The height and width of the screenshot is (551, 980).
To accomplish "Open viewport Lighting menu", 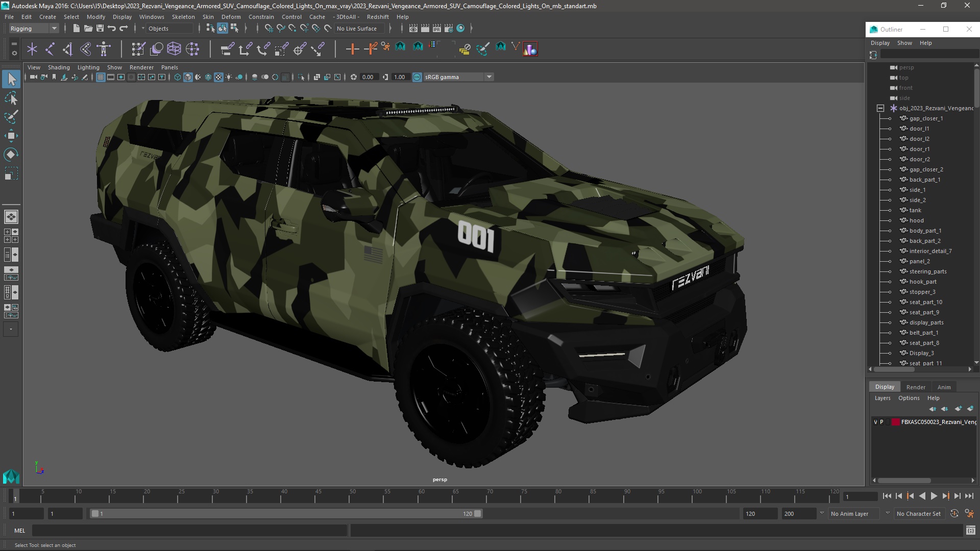I will click(88, 67).
